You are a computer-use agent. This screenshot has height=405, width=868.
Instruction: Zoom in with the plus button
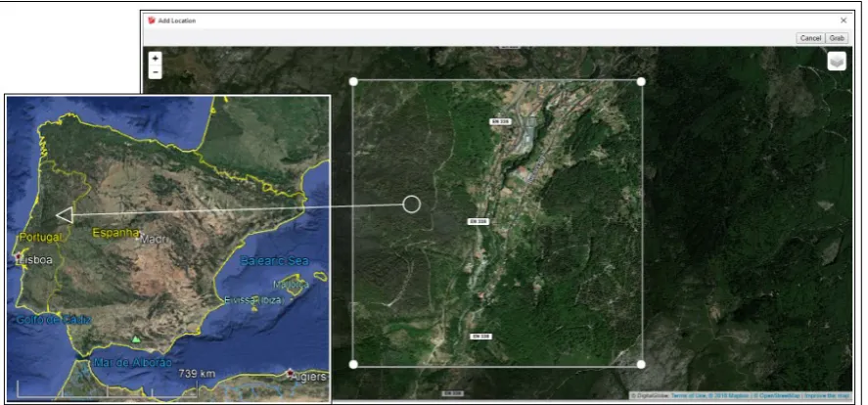(156, 58)
